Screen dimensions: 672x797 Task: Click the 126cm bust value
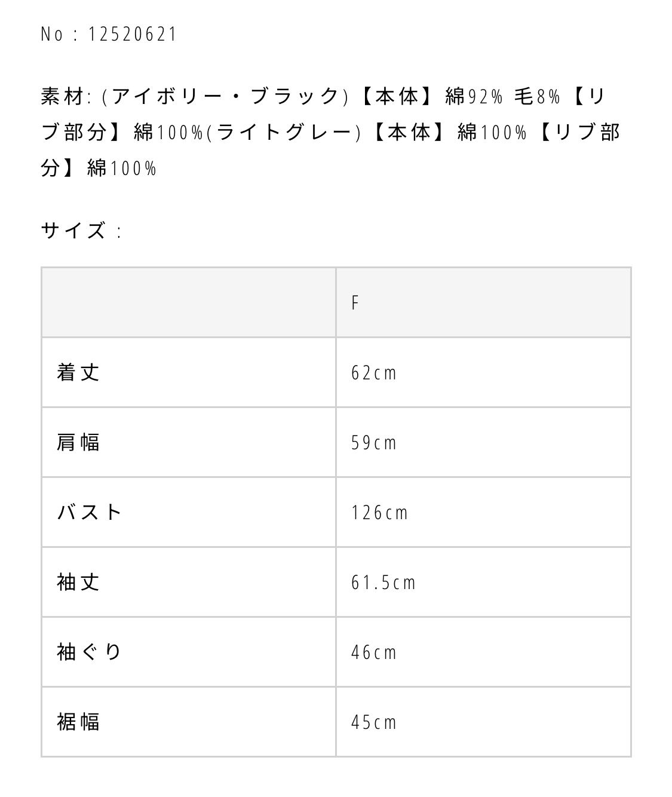pos(380,513)
